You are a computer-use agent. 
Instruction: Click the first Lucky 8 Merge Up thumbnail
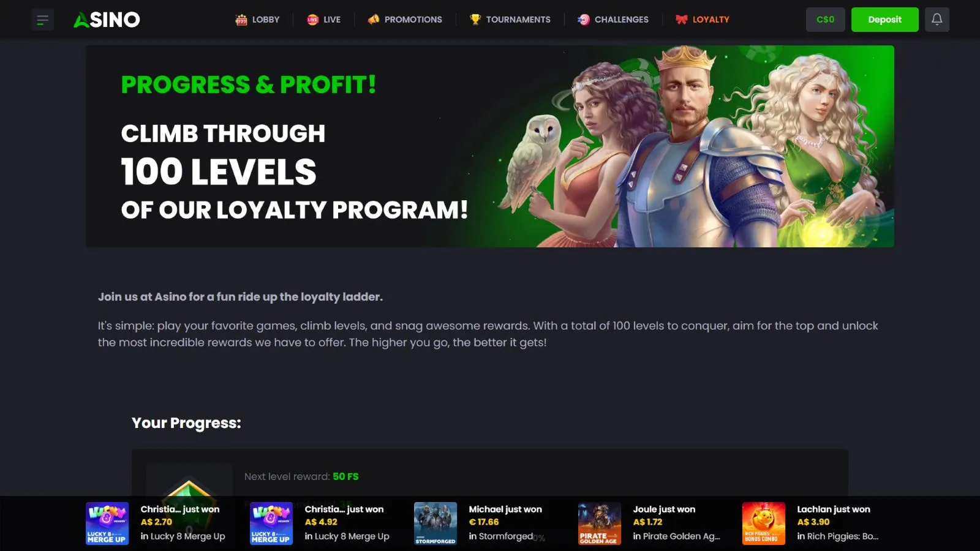(x=107, y=523)
